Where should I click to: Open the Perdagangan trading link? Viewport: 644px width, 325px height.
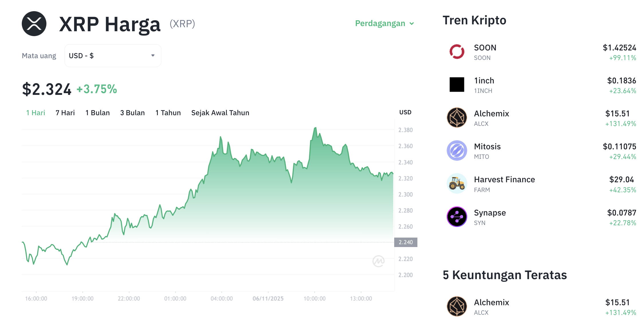380,24
